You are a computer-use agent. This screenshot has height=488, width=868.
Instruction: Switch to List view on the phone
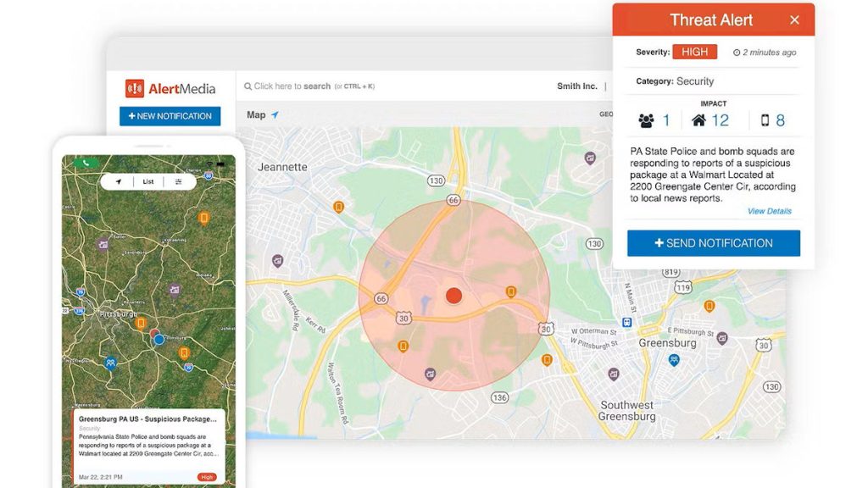coord(148,181)
